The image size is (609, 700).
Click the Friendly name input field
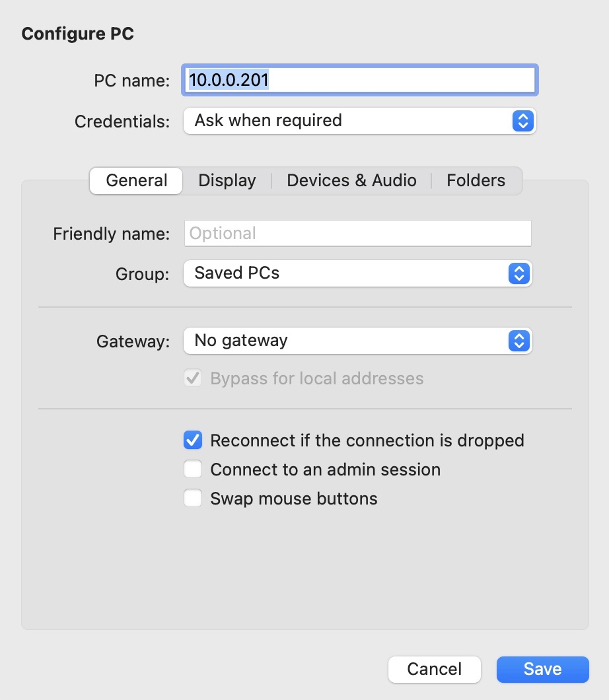(357, 233)
